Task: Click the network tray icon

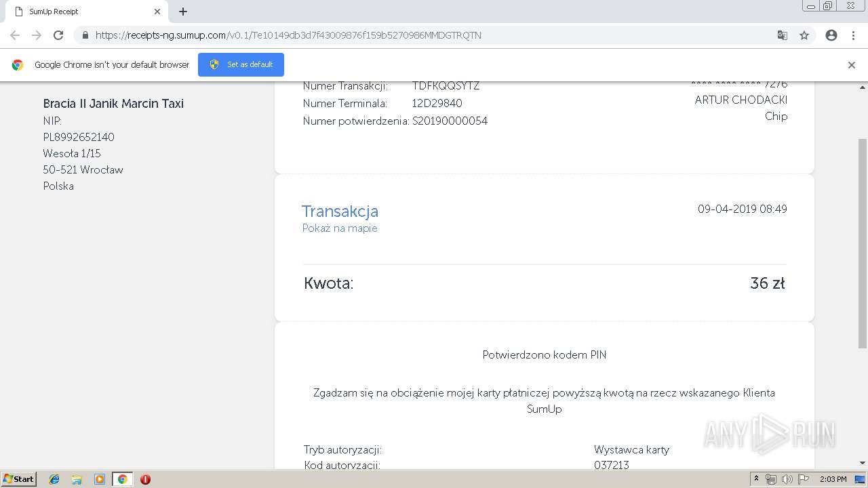Action: tap(771, 479)
